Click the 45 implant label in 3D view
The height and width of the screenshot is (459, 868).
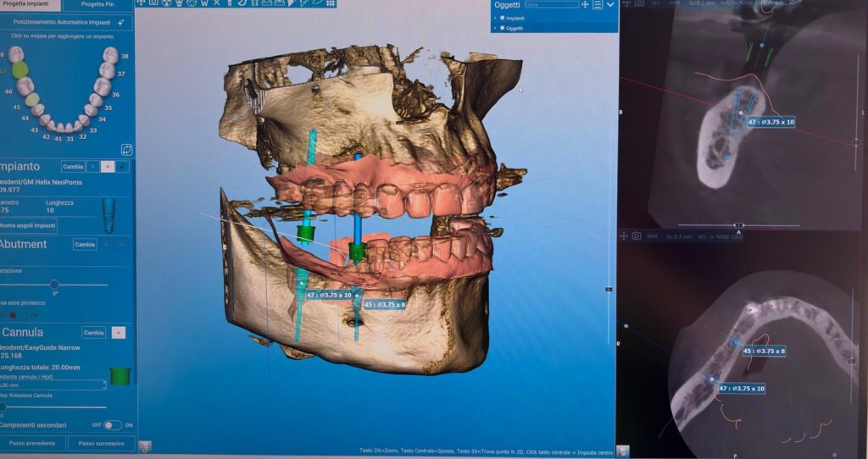(x=384, y=304)
